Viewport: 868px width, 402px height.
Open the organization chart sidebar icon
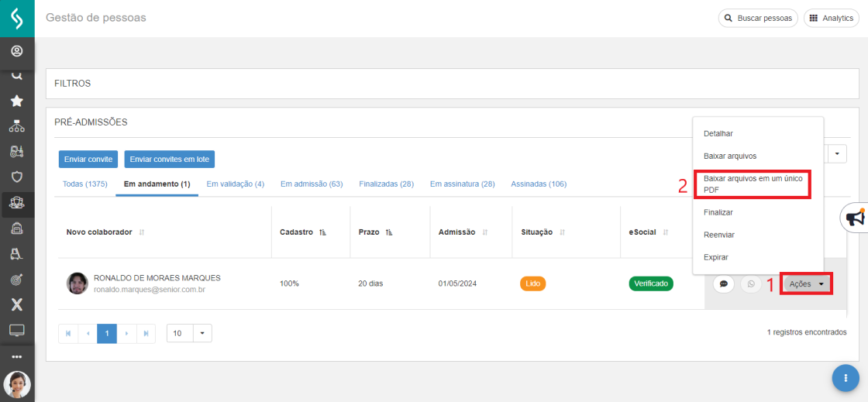click(16, 126)
